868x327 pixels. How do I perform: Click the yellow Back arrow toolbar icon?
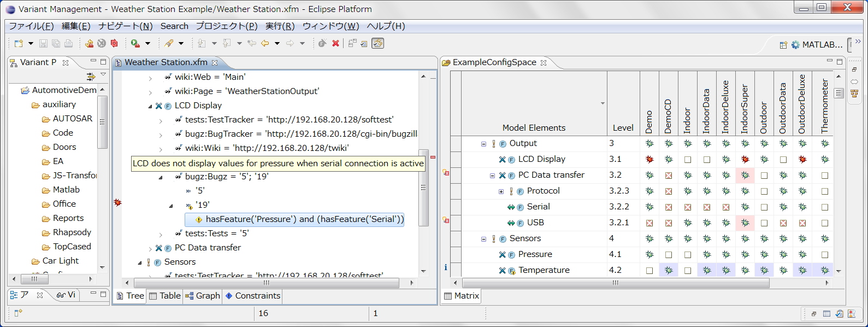[265, 43]
